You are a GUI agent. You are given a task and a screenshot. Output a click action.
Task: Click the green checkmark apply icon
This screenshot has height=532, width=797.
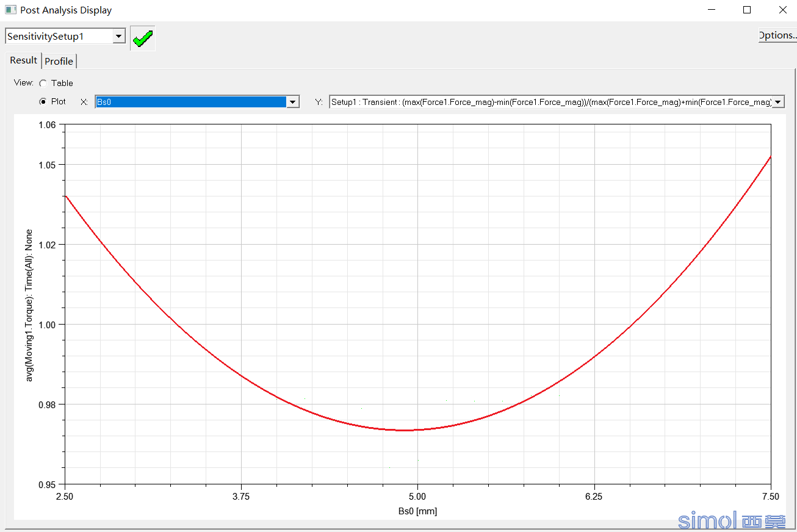(x=143, y=38)
